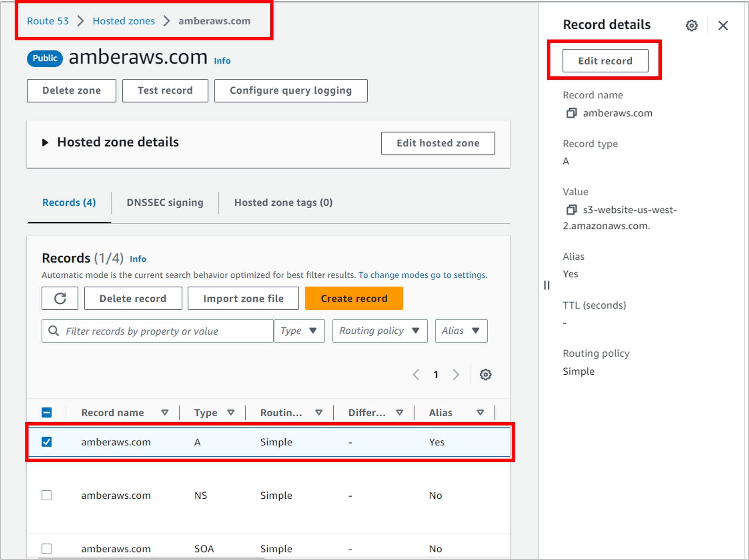Click Create record button
Screen dimensions: 749x560
(354, 298)
